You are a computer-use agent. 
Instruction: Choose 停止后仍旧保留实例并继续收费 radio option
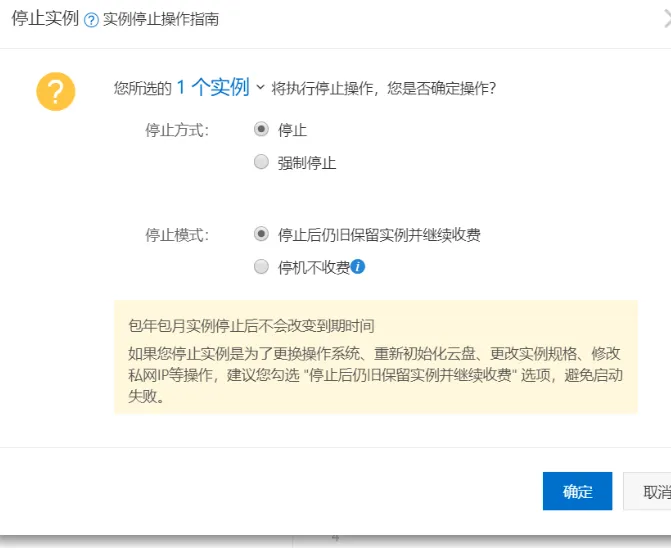point(261,234)
